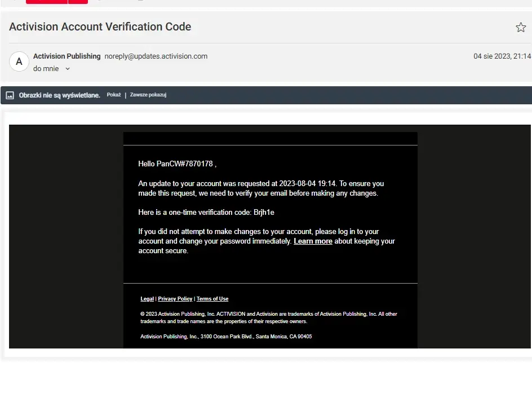Click the image icon in the blocked-images banner
This screenshot has width=532, height=406.
click(x=10, y=95)
